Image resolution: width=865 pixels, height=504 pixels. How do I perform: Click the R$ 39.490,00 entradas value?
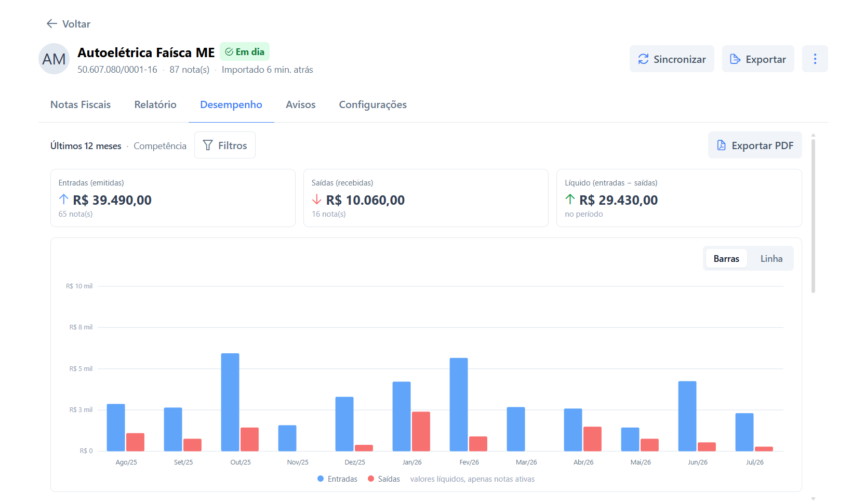click(x=112, y=200)
